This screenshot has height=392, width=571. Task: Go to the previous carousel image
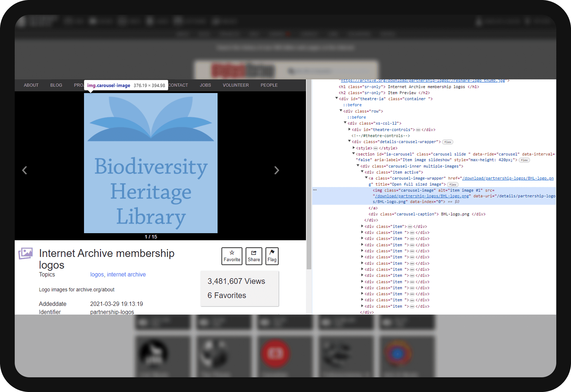point(25,170)
